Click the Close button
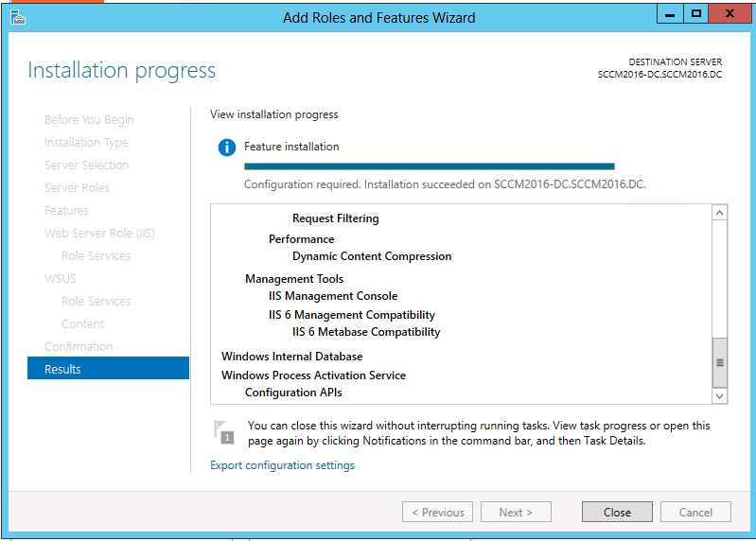 click(x=617, y=512)
